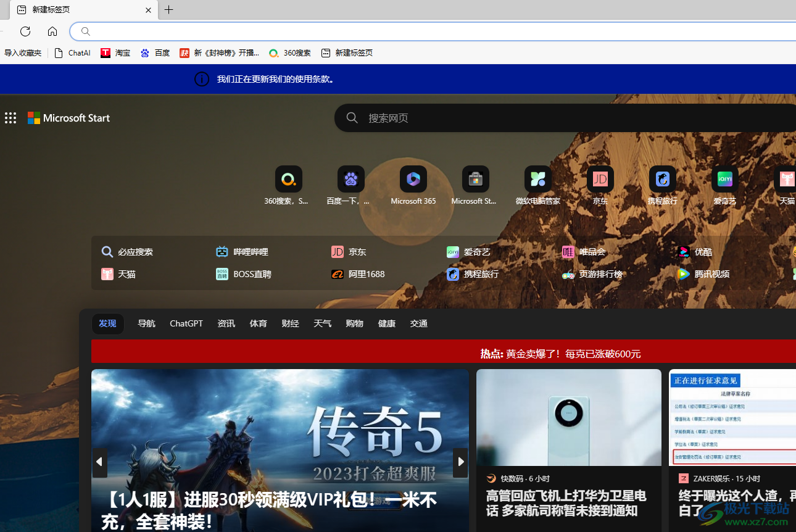Open the 360搜索 bookmark
796x532 pixels.
pos(290,53)
